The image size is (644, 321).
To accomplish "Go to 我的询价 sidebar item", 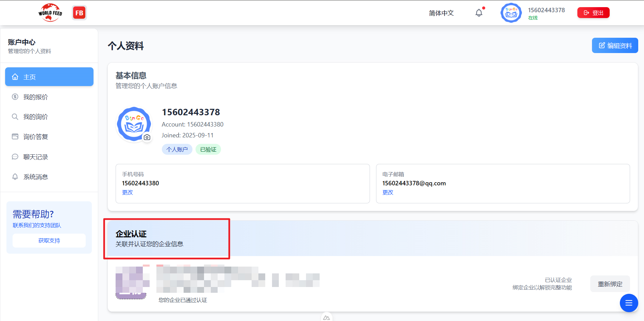I will (36, 117).
